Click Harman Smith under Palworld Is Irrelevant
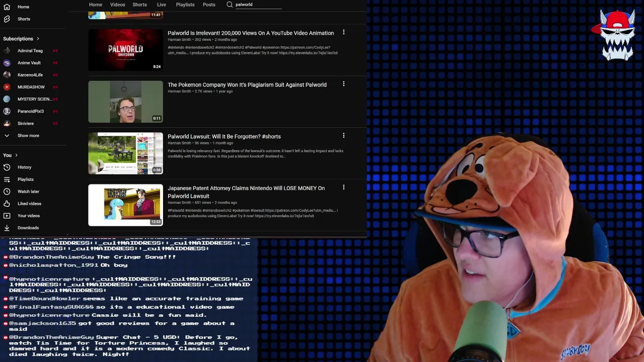This screenshot has width=644, height=362. tap(179, 40)
